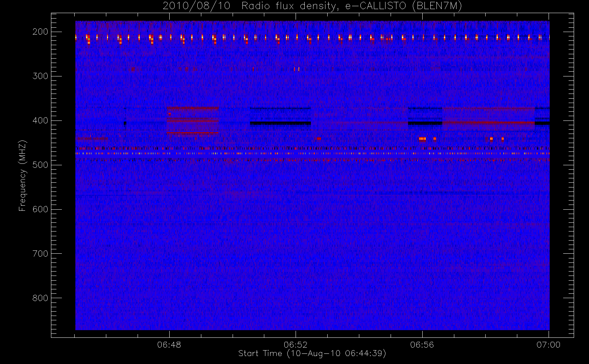The image size is (589, 364).
Task: Click the 800 frequency tick label
Action: [40, 298]
